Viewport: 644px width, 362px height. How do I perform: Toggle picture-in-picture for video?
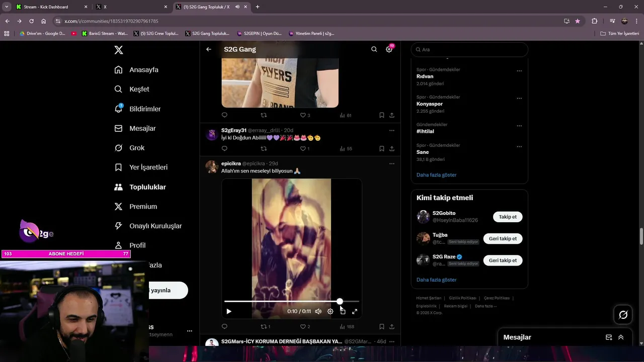(343, 311)
